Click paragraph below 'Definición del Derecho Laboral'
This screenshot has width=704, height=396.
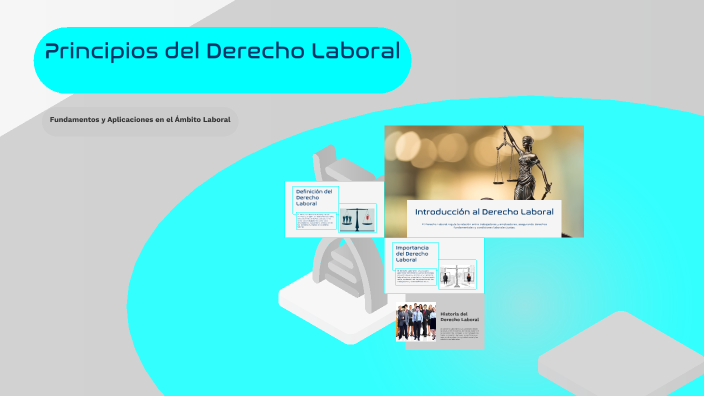(316, 221)
